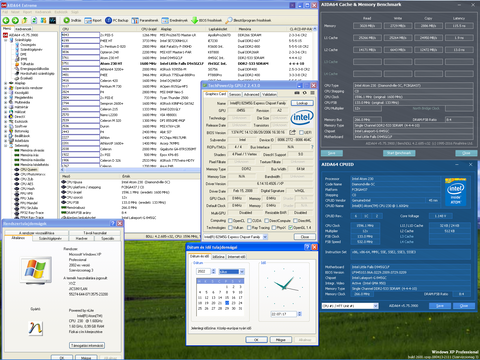Click OK in Date and Time dialog

[x=256, y=340]
